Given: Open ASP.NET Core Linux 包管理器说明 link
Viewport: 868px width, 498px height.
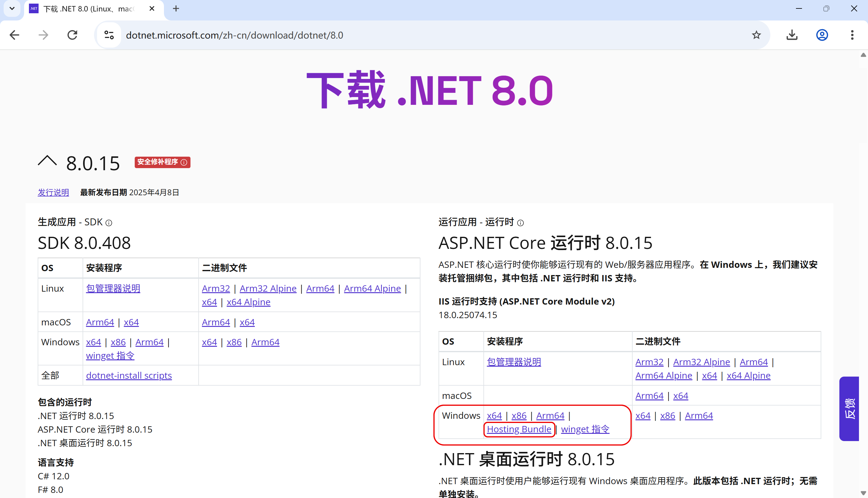Looking at the screenshot, I should (x=514, y=362).
